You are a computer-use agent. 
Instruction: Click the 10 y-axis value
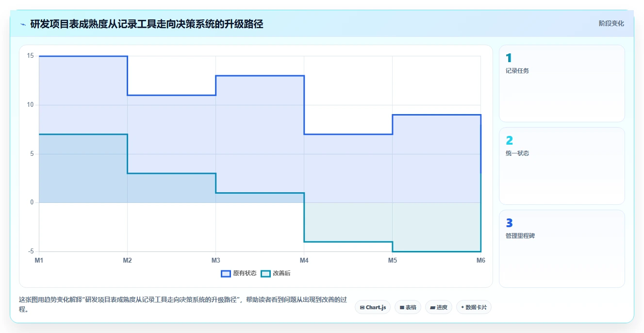pyautogui.click(x=30, y=105)
